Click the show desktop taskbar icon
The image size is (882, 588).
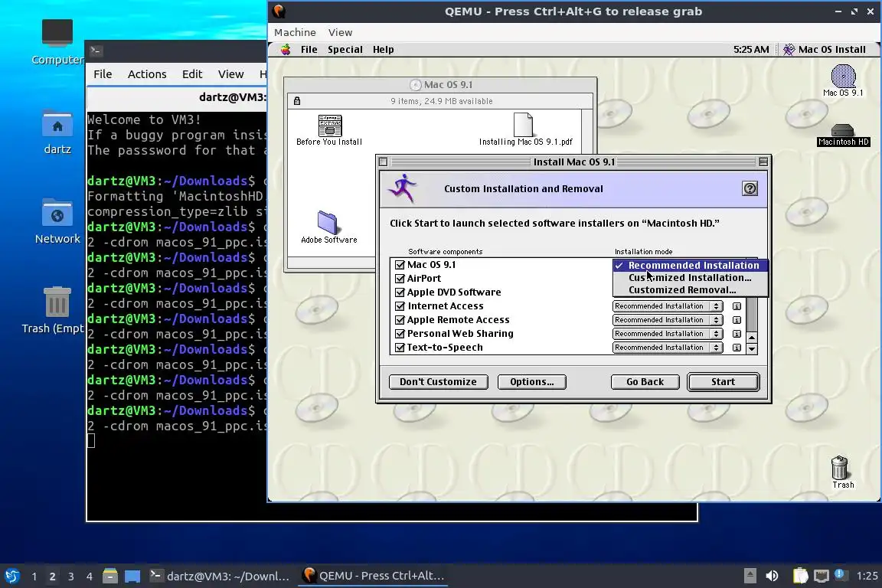click(132, 576)
